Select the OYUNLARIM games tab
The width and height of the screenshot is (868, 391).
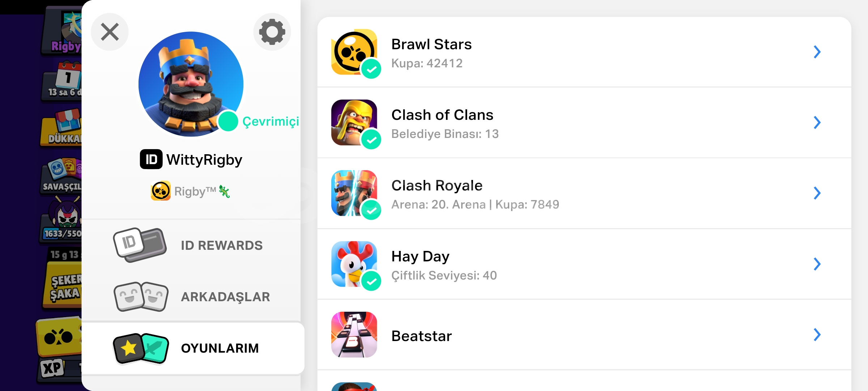coord(193,348)
